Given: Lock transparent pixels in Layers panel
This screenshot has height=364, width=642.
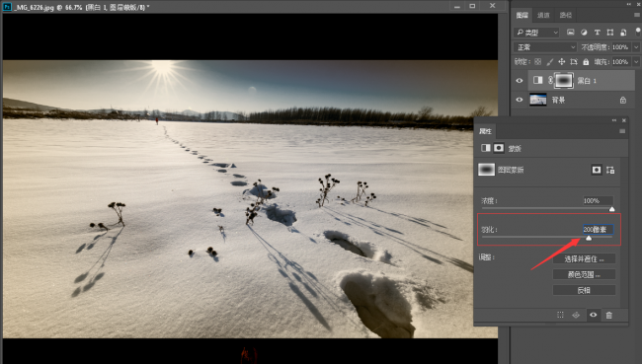Looking at the screenshot, I should coord(538,62).
